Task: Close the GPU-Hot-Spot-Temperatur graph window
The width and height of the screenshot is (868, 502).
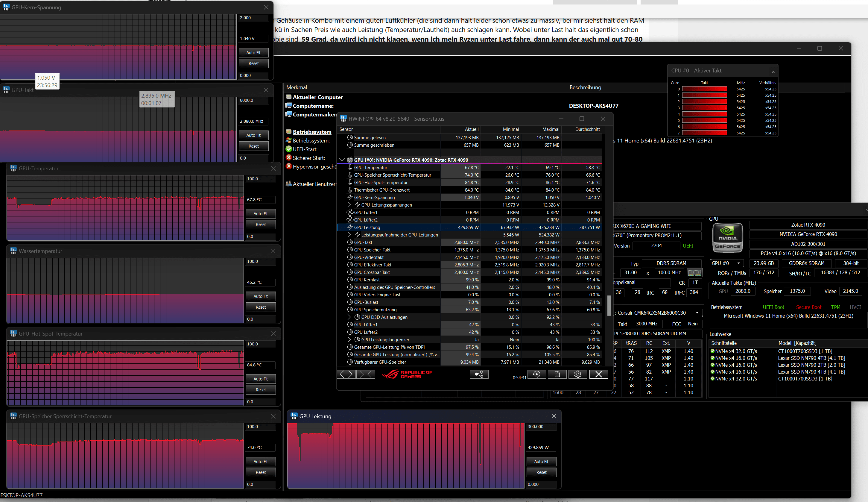Action: click(273, 333)
